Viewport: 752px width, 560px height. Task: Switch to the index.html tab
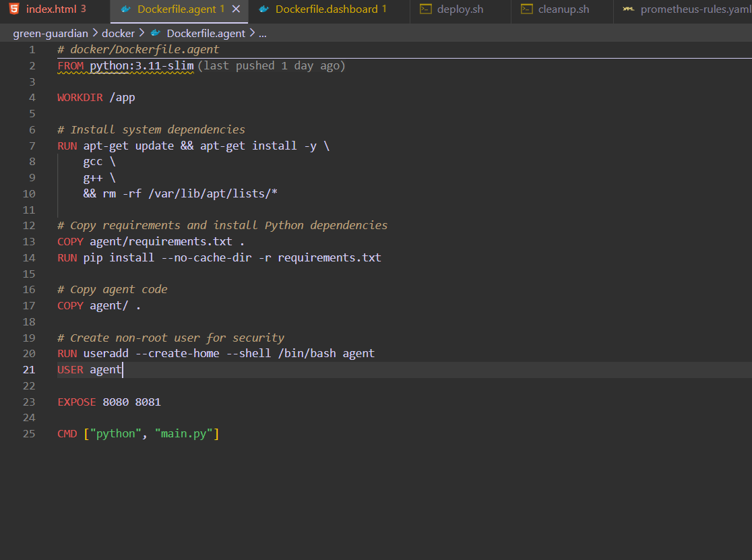[55, 9]
